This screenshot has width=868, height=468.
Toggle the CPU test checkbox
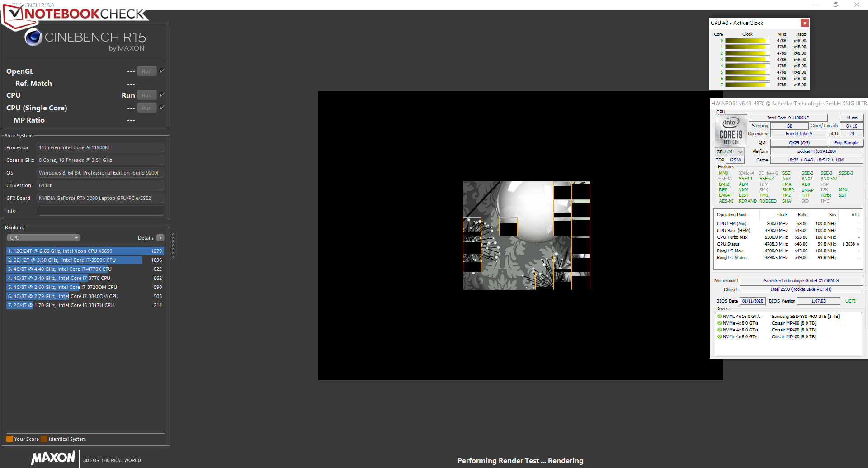click(162, 95)
